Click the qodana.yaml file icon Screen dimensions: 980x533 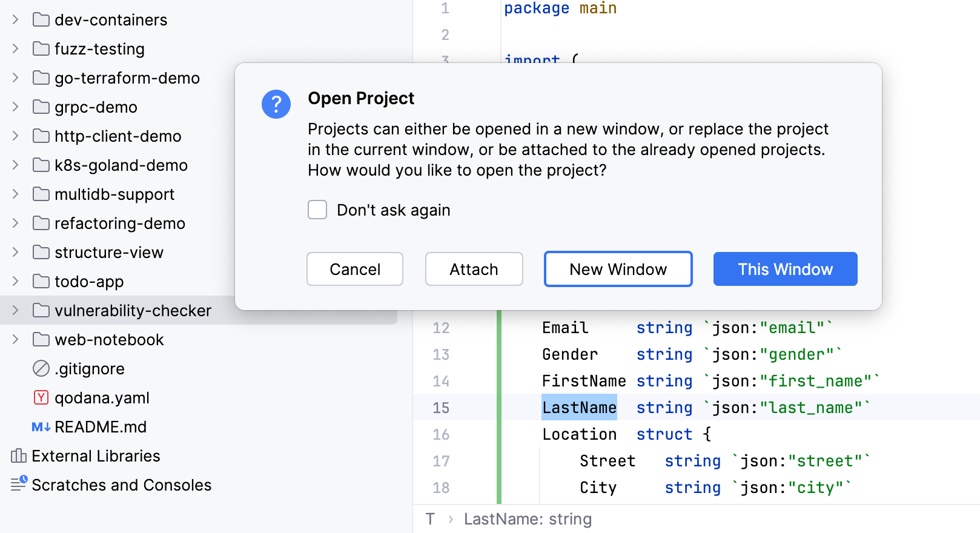click(41, 398)
